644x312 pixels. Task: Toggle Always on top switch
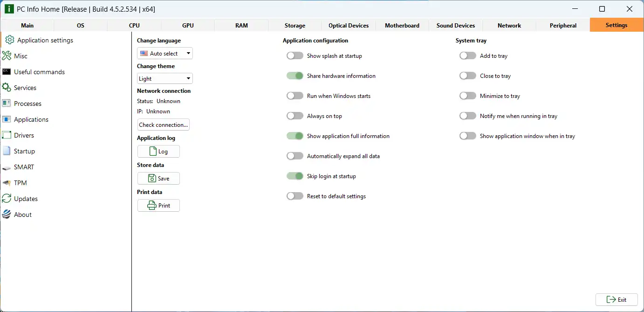point(295,116)
